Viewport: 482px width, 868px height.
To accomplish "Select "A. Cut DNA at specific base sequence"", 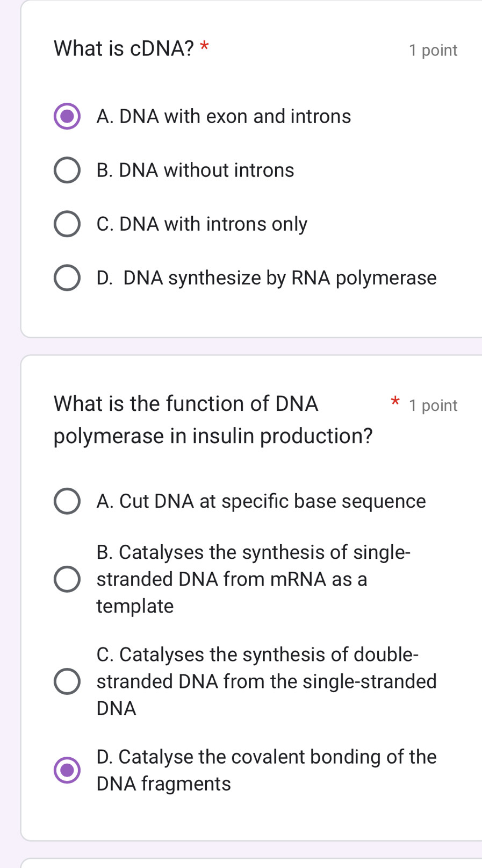I will 67,501.
